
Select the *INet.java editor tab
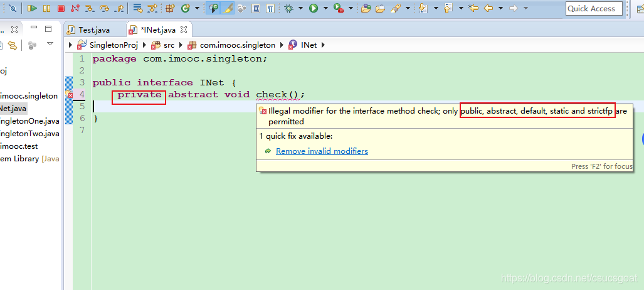(158, 30)
